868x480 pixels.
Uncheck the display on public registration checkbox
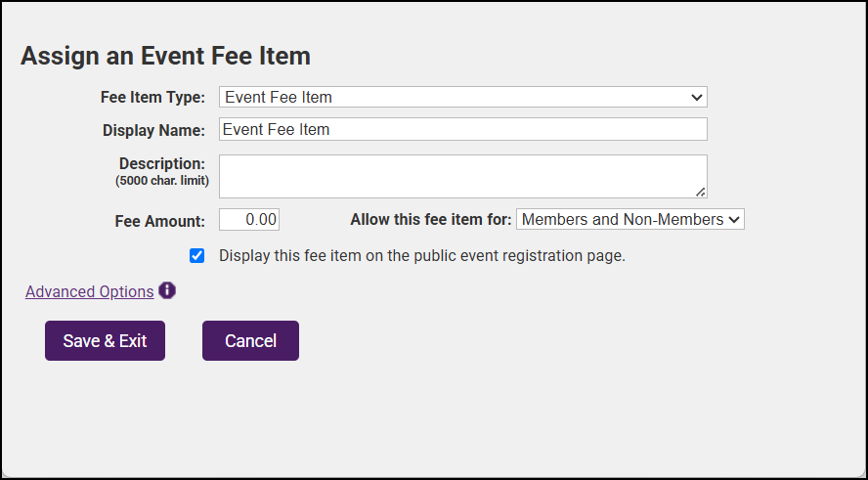(x=197, y=255)
